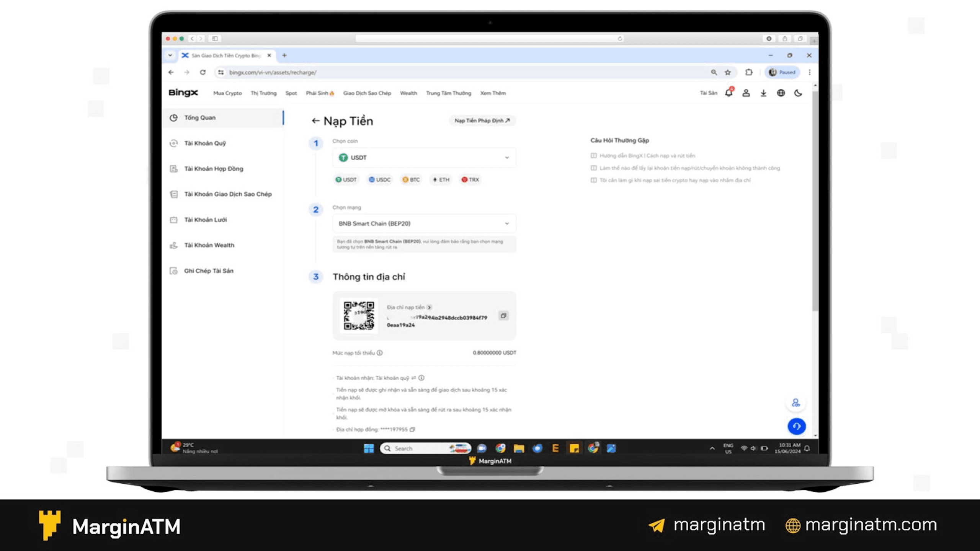This screenshot has width=980, height=551.
Task: Open Tài Sản menu
Action: (709, 93)
